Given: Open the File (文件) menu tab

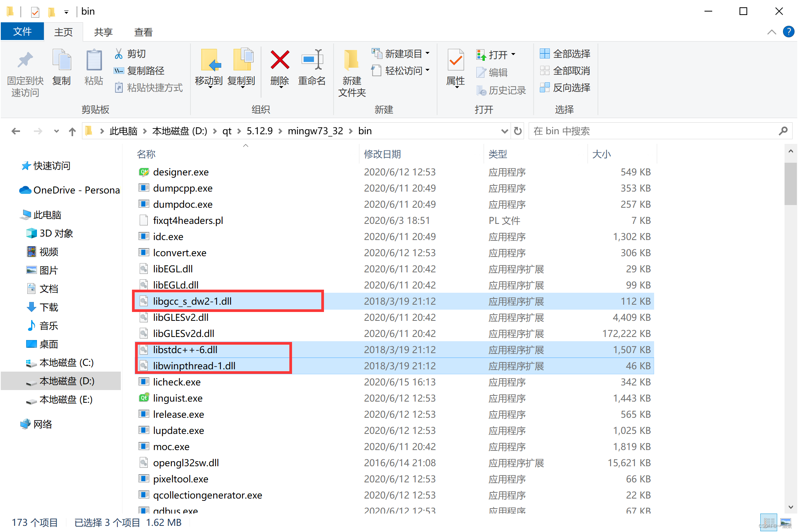Looking at the screenshot, I should [22, 32].
